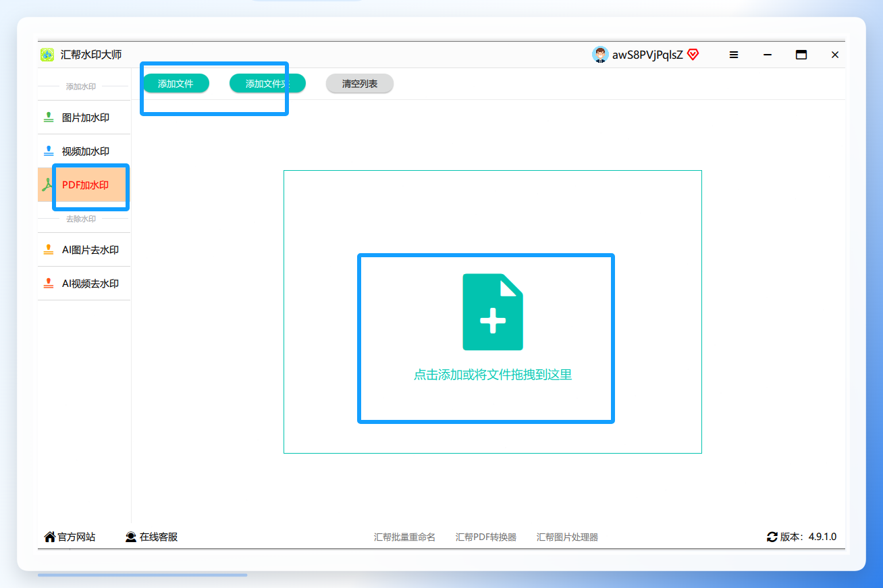
Task: Open the 汇帮图片处理器 link
Action: 568,537
